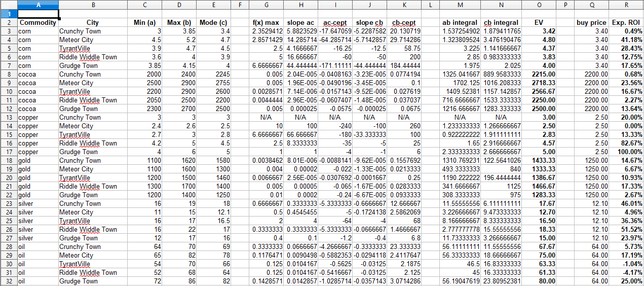This screenshot has width=644, height=286.
Task: Click the 'cb integral' header cell
Action: tap(501, 22)
